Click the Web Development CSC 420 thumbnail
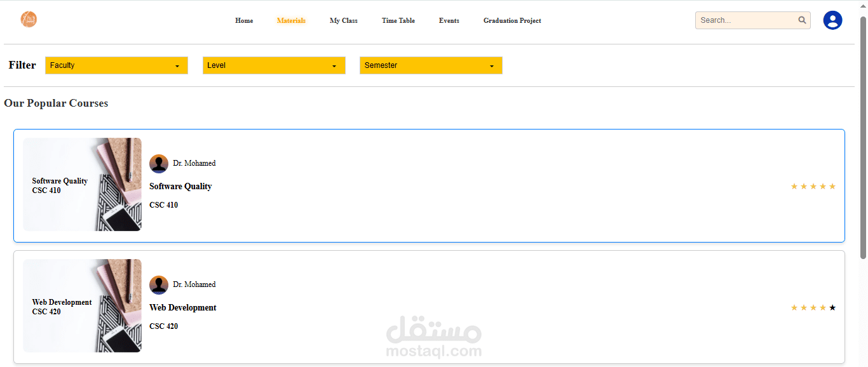Screen dimensions: 868x367 (x=82, y=305)
